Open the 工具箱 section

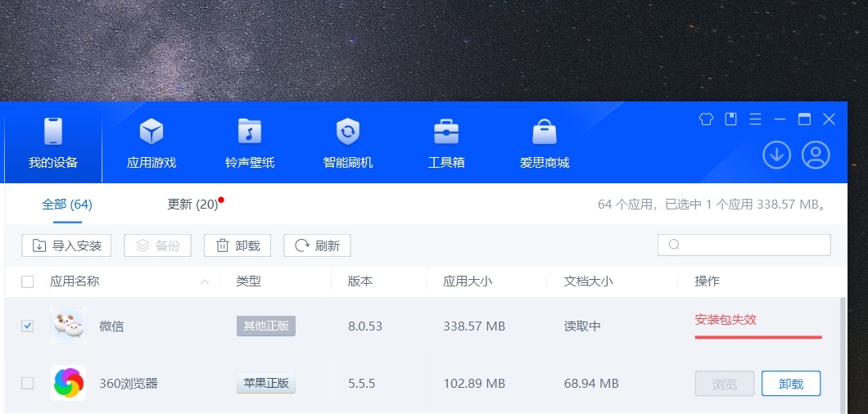pos(446,142)
